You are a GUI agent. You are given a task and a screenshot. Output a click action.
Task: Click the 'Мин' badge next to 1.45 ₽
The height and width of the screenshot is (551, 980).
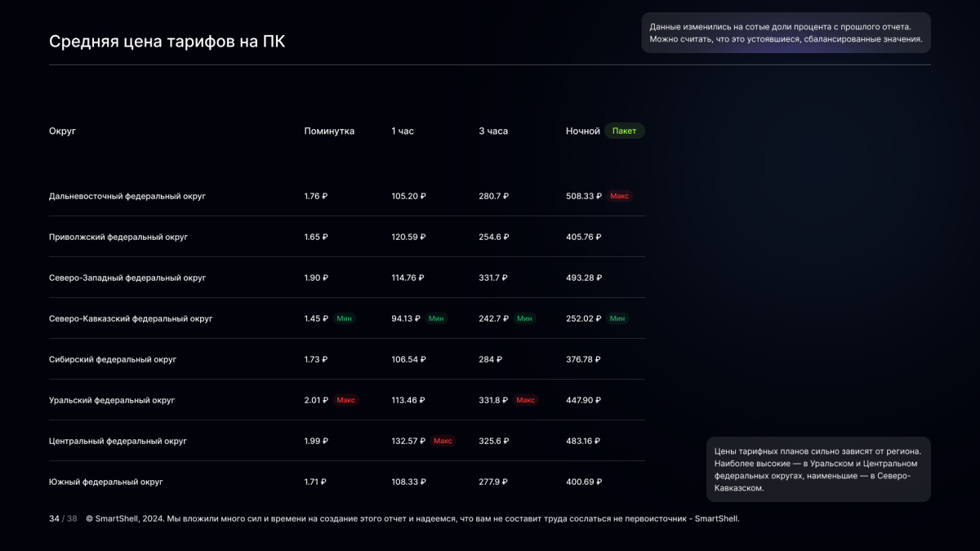coord(345,318)
